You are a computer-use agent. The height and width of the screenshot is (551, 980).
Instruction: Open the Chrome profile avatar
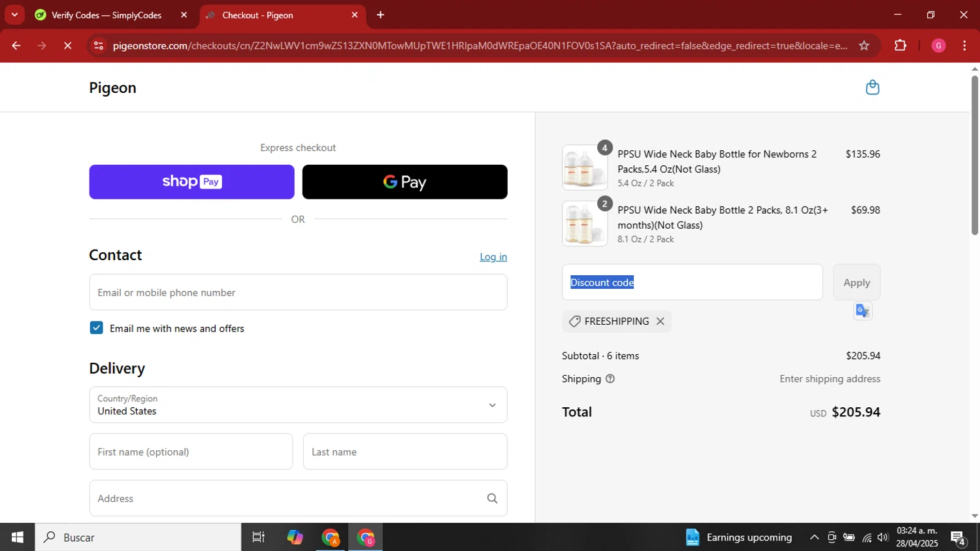click(938, 46)
